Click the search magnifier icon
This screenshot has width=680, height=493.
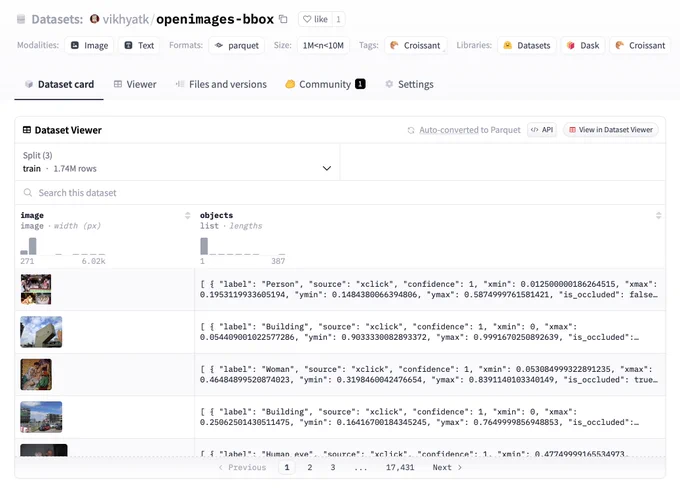[x=28, y=193]
